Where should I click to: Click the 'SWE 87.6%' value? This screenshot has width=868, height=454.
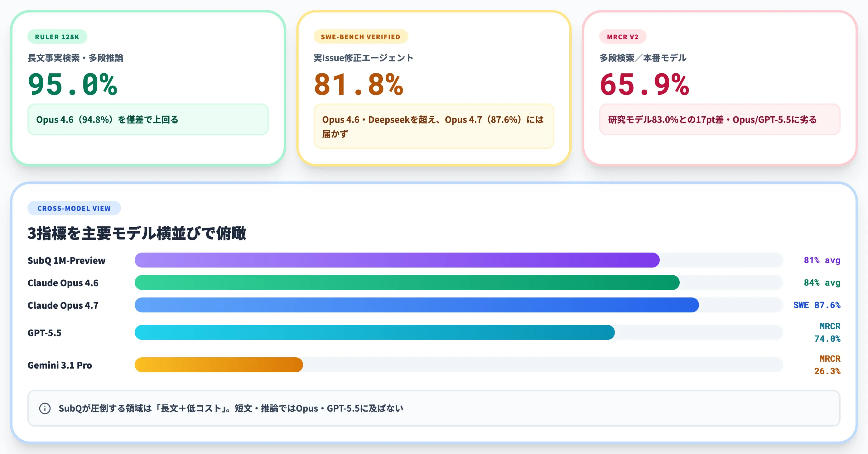pos(817,305)
